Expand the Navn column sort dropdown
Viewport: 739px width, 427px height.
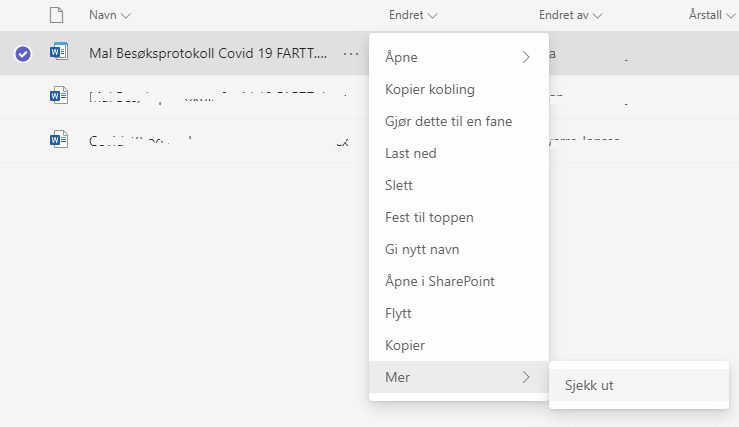125,16
